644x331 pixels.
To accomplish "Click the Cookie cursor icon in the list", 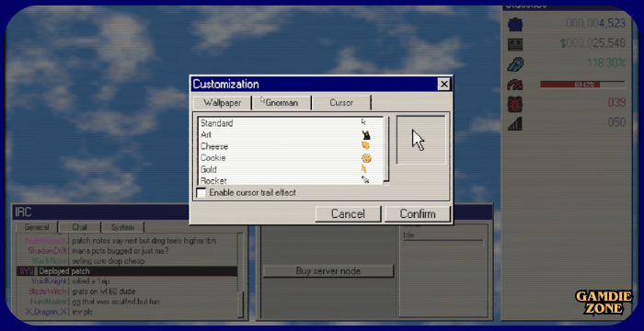I will pyautogui.click(x=366, y=158).
